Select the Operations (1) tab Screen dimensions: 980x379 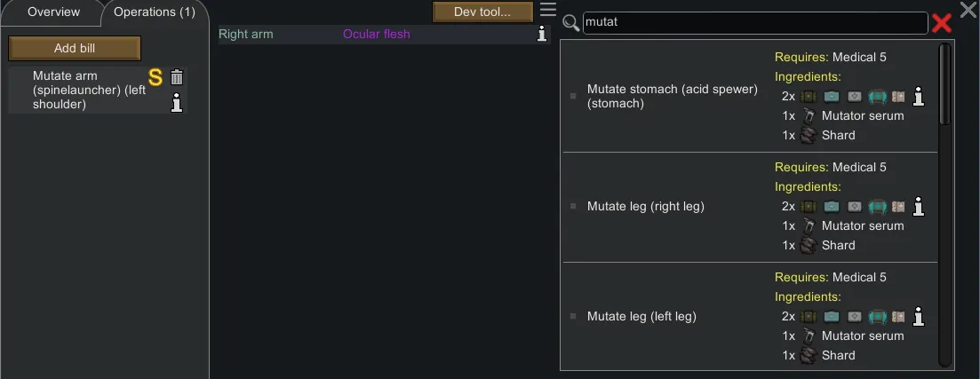(x=154, y=12)
